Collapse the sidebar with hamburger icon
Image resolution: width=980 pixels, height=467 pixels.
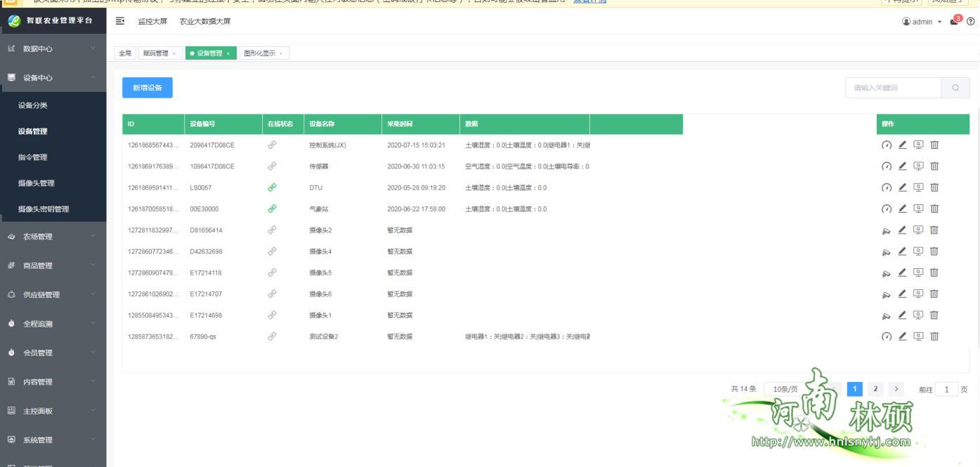[120, 22]
